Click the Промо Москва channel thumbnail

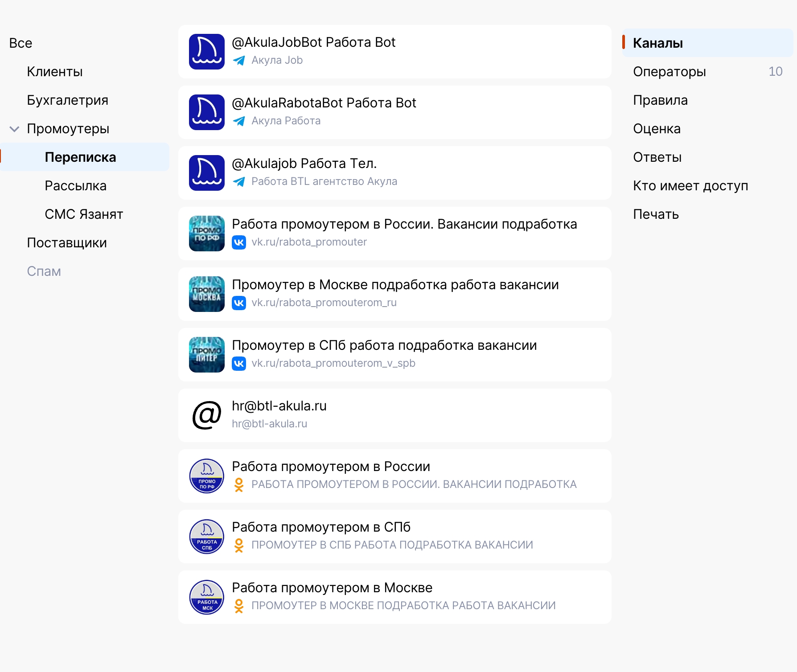tap(206, 294)
